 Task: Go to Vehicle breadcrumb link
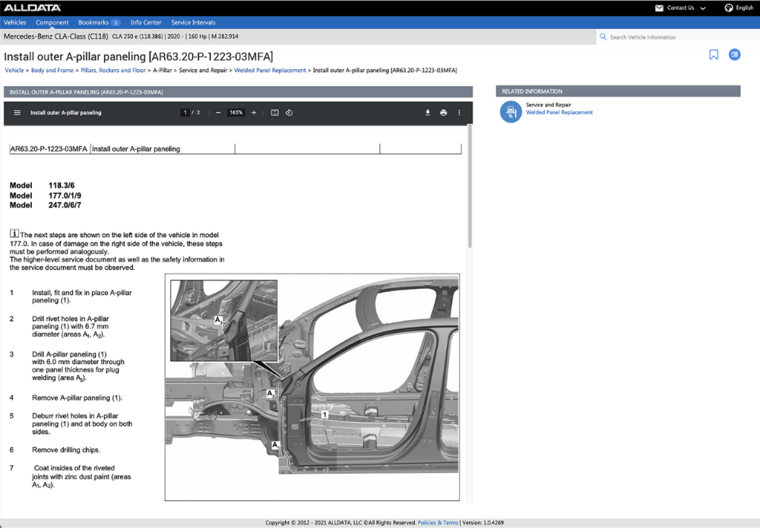(x=14, y=70)
